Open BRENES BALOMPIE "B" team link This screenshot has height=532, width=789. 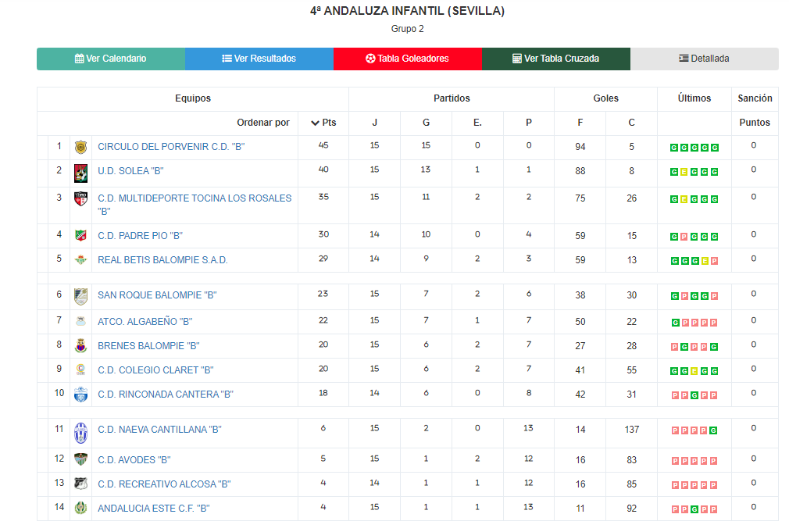[148, 346]
